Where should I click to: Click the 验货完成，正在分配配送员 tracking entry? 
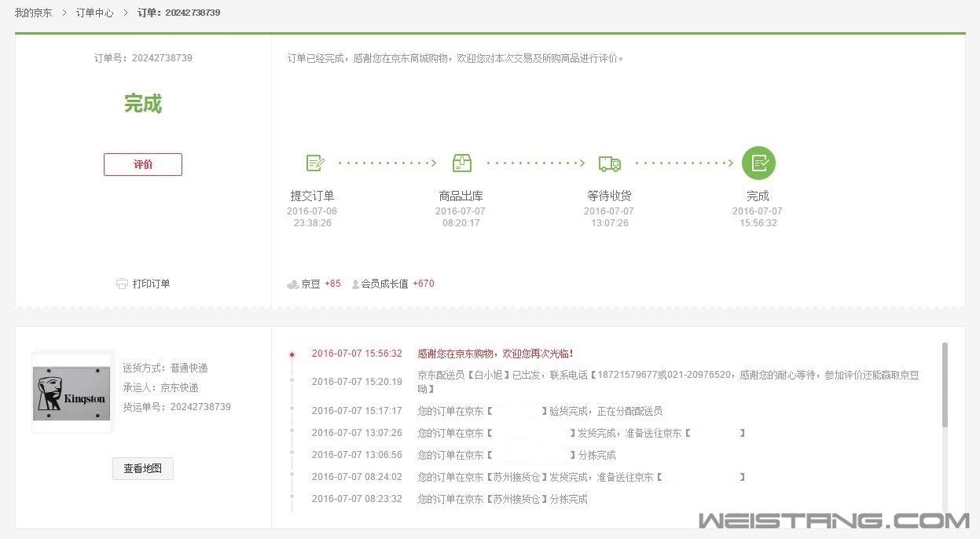(540, 411)
